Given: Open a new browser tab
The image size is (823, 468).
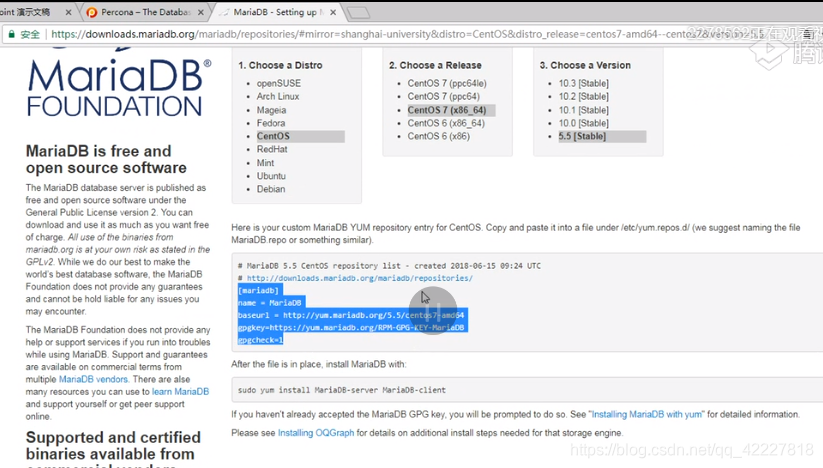Looking at the screenshot, I should pos(358,13).
